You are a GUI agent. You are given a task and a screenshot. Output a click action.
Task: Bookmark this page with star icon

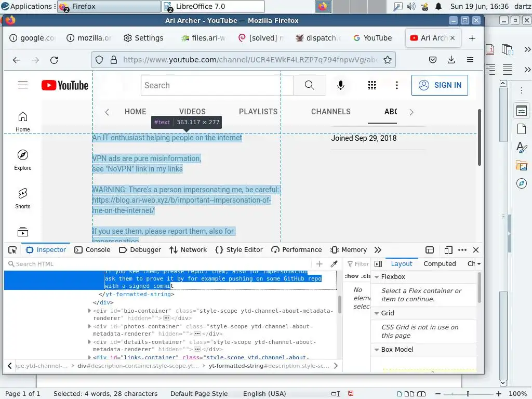(x=388, y=60)
